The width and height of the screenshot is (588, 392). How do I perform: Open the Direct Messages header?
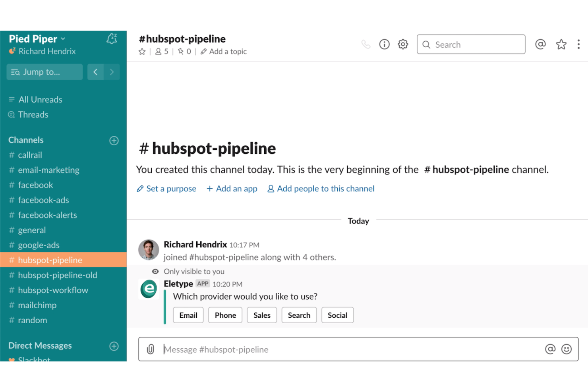[x=40, y=346]
